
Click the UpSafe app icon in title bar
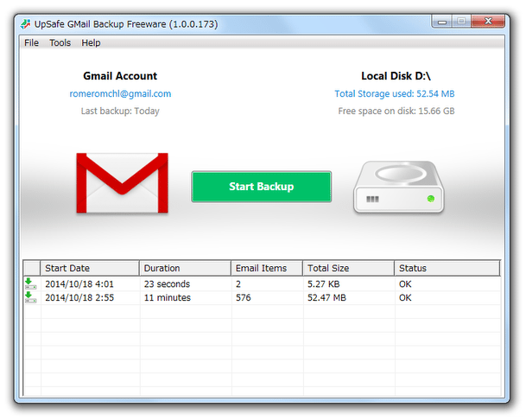(x=26, y=24)
